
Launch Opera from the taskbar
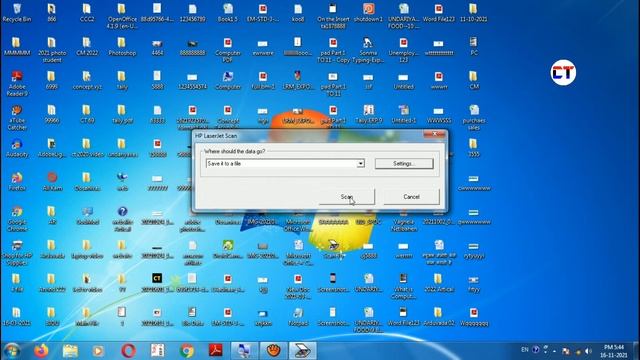pyautogui.click(x=128, y=351)
